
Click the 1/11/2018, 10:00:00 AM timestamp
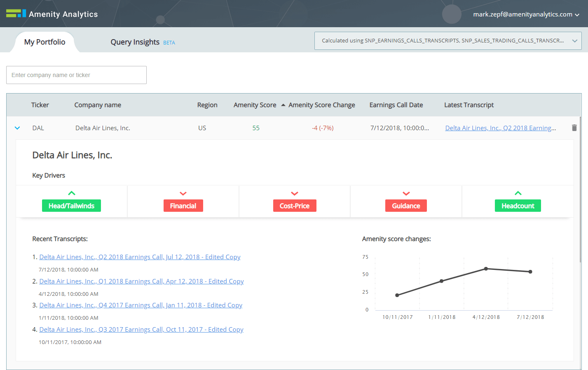coord(68,318)
